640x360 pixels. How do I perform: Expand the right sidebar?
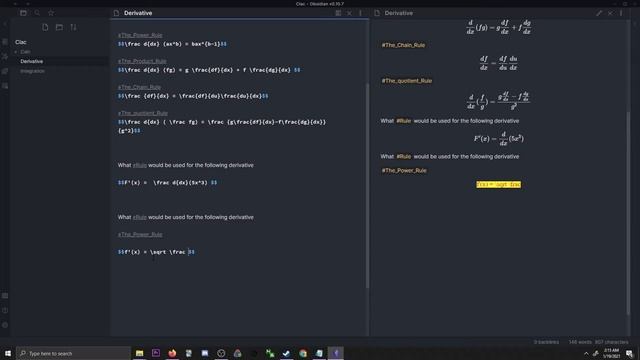tap(635, 24)
